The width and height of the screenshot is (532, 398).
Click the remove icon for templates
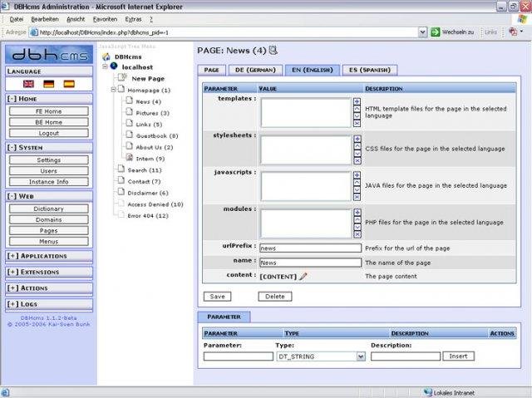tap(357, 124)
